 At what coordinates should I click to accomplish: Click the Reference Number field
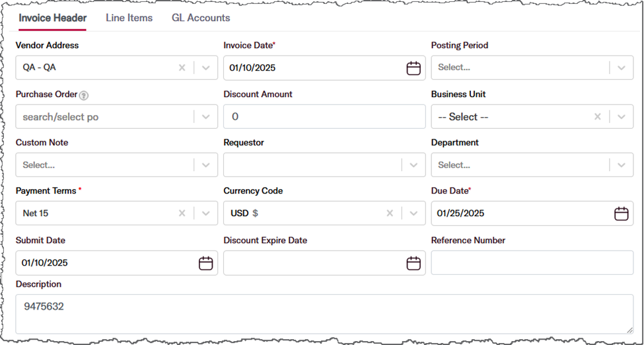pyautogui.click(x=532, y=263)
